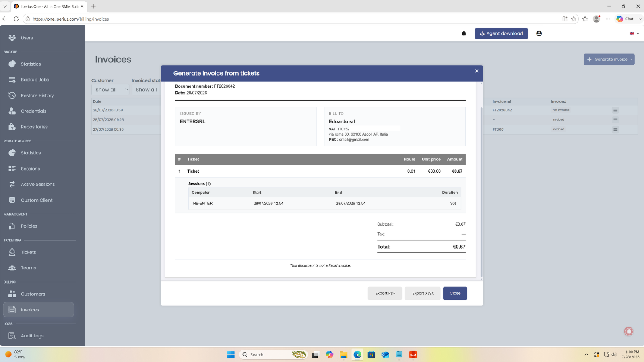The width and height of the screenshot is (644, 362).
Task: Show hidden system tray icons
Action: pos(586,354)
